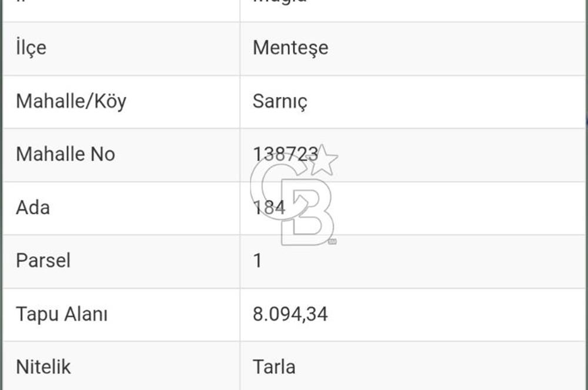Click the Mahalle/Köy label

tap(71, 101)
